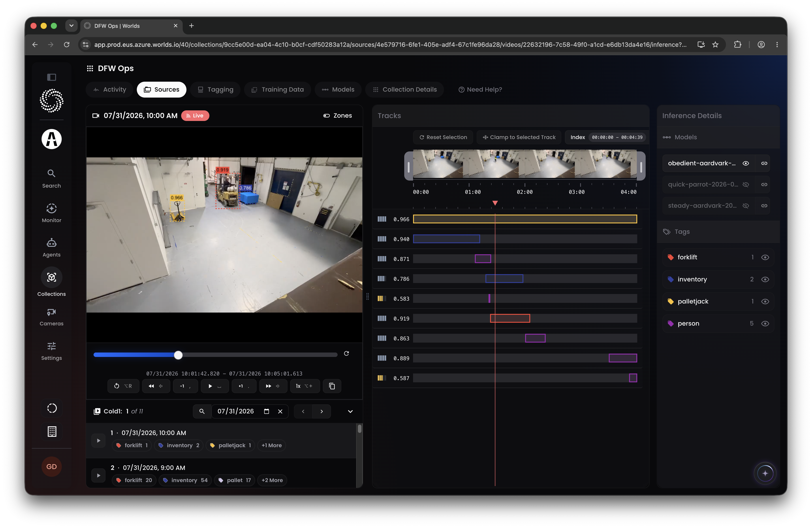Switch to the Activity tab
Viewport: 812px width, 528px height.
[x=109, y=89]
